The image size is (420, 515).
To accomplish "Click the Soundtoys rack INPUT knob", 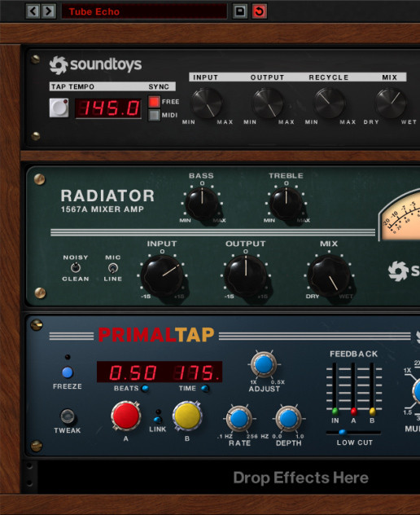I will (x=207, y=103).
